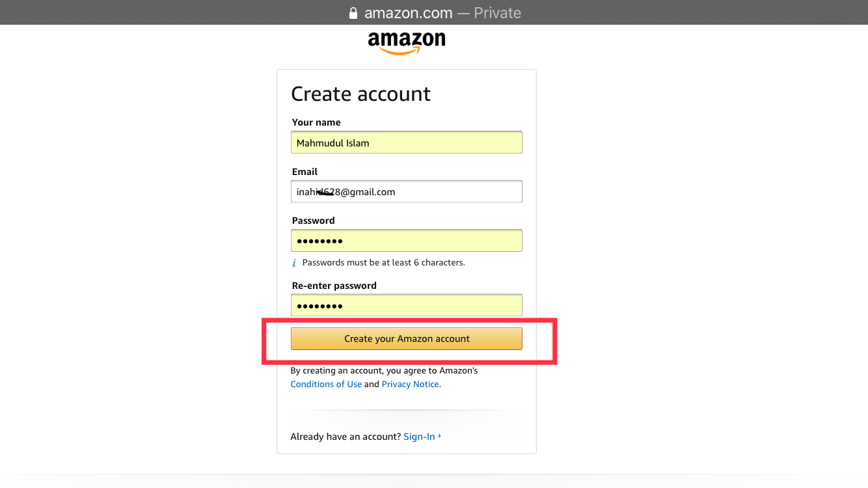Click the Amazon logo above the form

coord(405,39)
